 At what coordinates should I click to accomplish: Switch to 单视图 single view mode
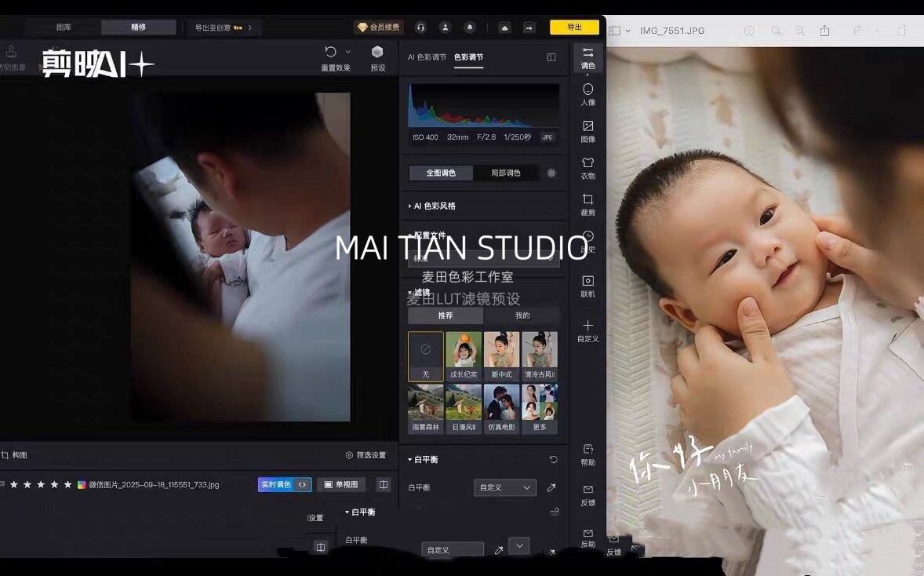tap(340, 485)
